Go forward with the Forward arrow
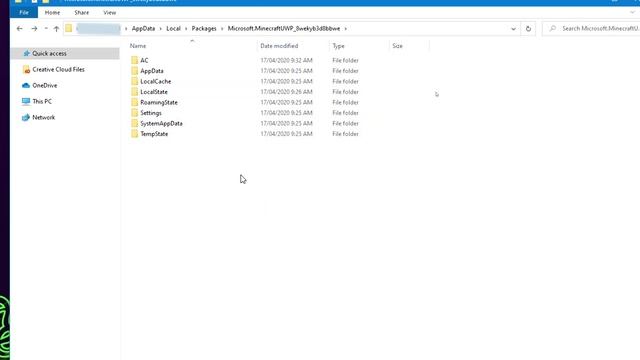The width and height of the screenshot is (640, 360). tap(34, 29)
